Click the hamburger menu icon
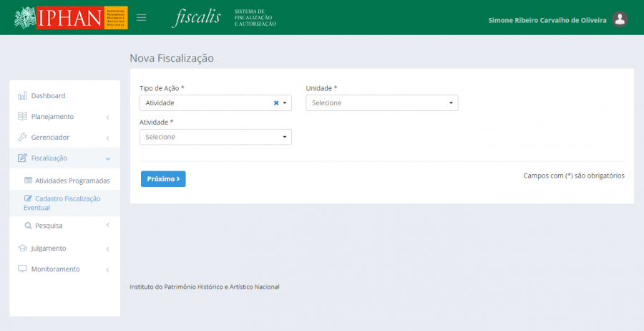This screenshot has height=331, width=644. (142, 18)
